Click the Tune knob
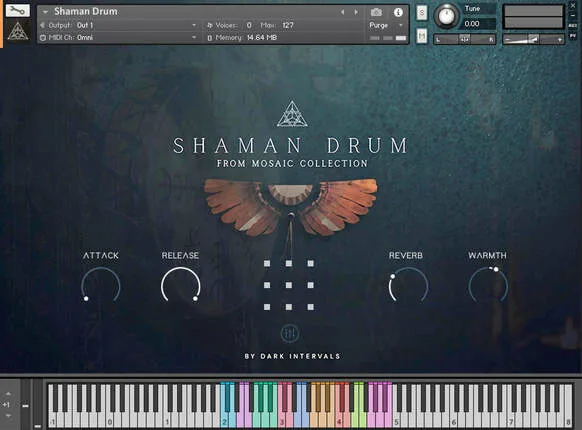Screen dimensions: 582x430 (447, 16)
